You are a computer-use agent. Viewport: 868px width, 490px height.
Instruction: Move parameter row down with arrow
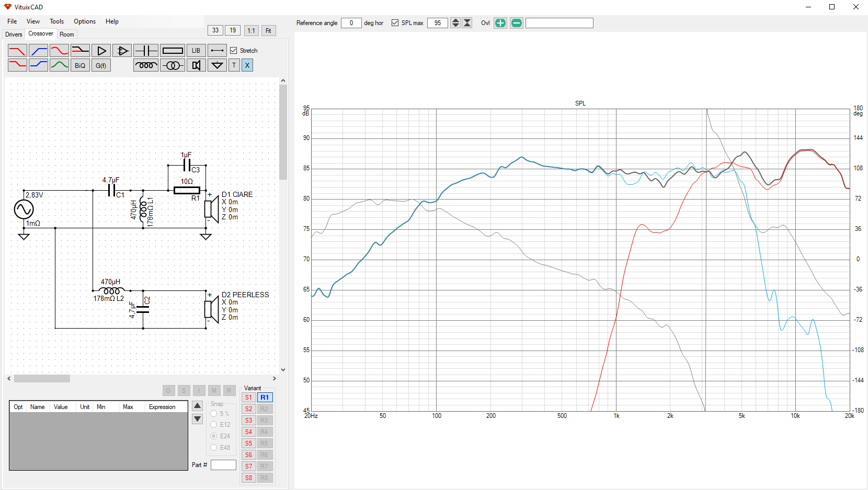[197, 419]
